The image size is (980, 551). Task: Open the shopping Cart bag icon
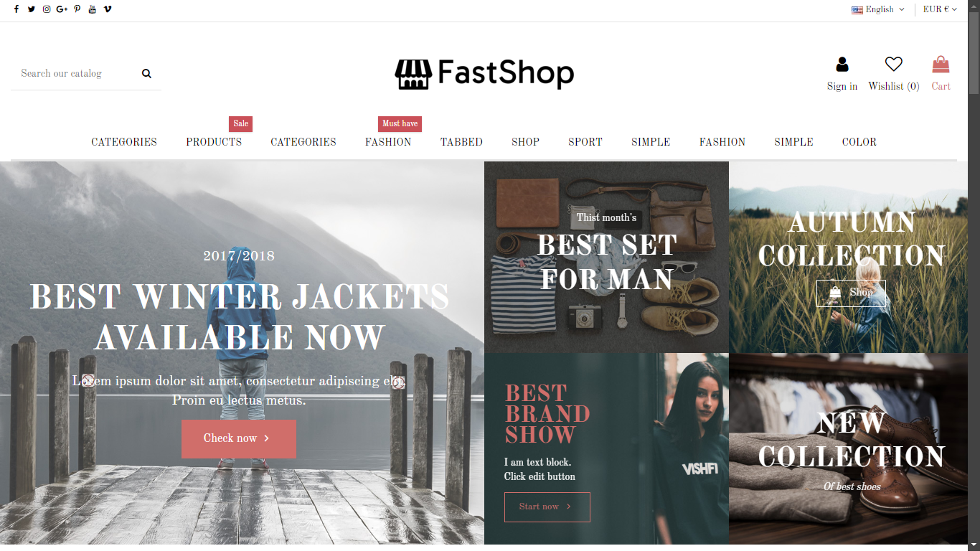(941, 65)
